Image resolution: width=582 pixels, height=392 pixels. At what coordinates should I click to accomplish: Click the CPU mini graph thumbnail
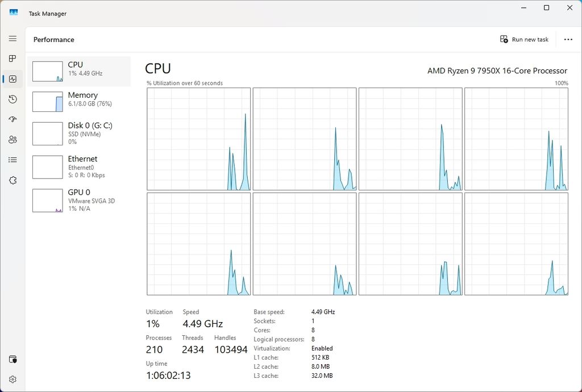(48, 72)
